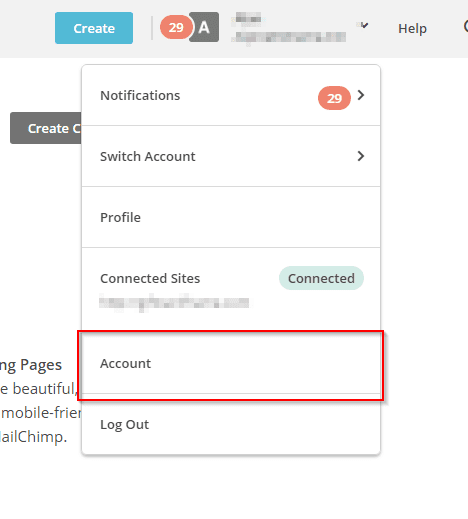Expand the Switch Account chevron arrow
468x519 pixels.
(x=361, y=156)
